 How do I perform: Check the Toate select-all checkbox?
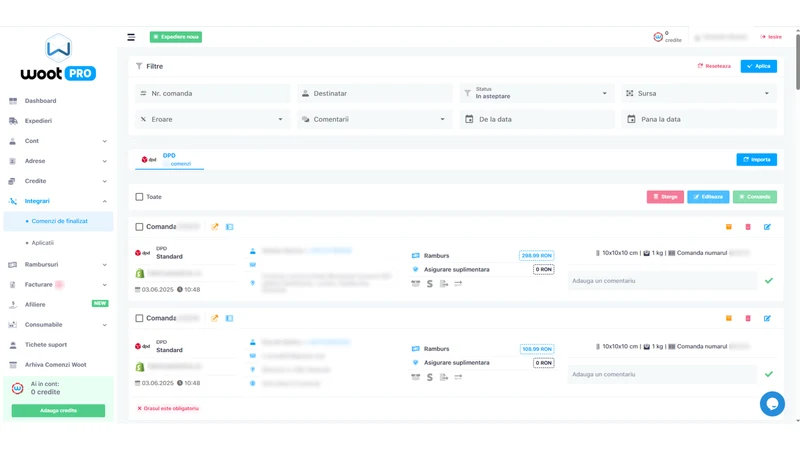pyautogui.click(x=139, y=196)
